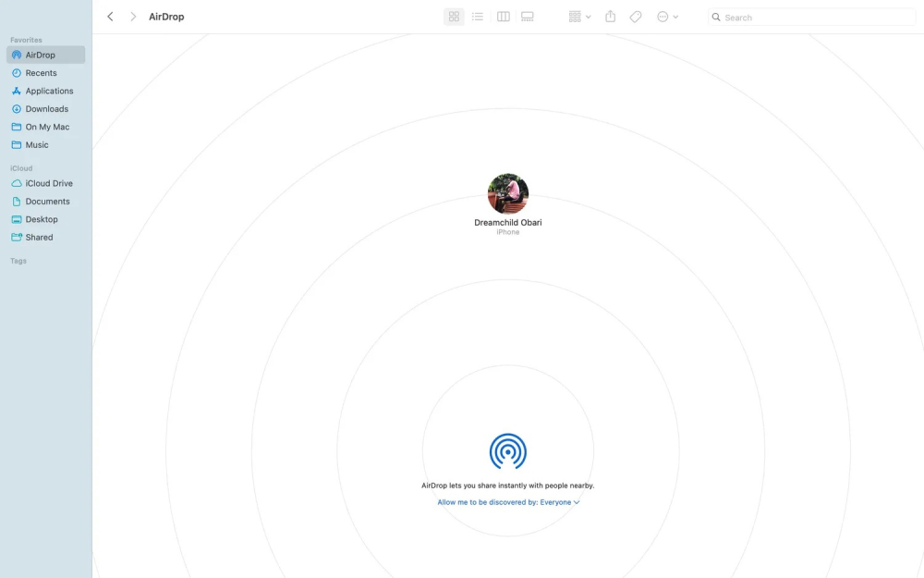Click the Share icon in toolbar
Screen dimensions: 924x578
click(610, 17)
